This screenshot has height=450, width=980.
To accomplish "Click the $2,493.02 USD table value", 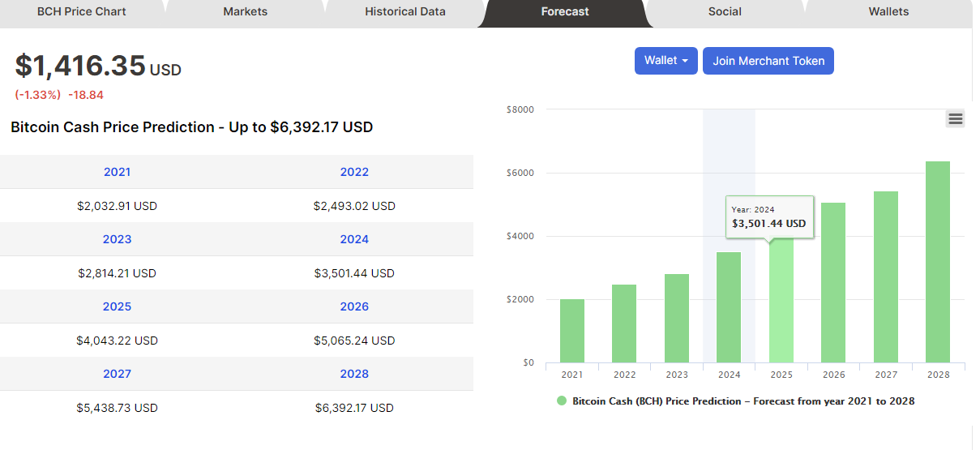I will 354,206.
